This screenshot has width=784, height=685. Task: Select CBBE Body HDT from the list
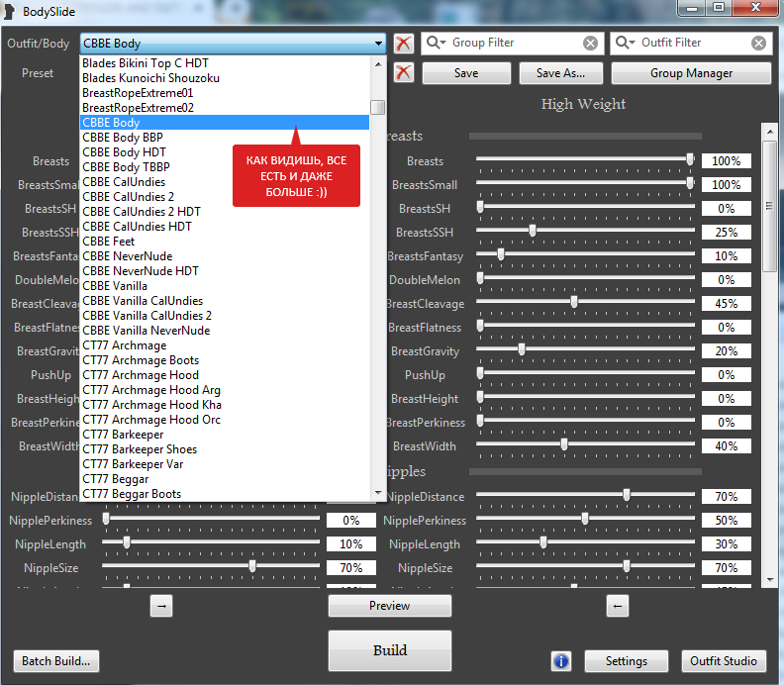pyautogui.click(x=125, y=152)
